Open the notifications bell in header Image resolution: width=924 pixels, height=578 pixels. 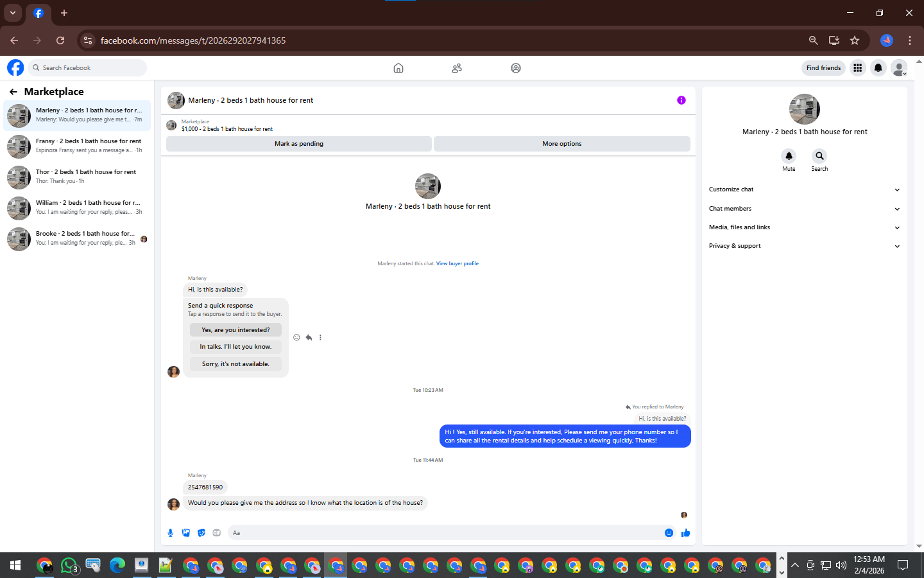point(878,67)
